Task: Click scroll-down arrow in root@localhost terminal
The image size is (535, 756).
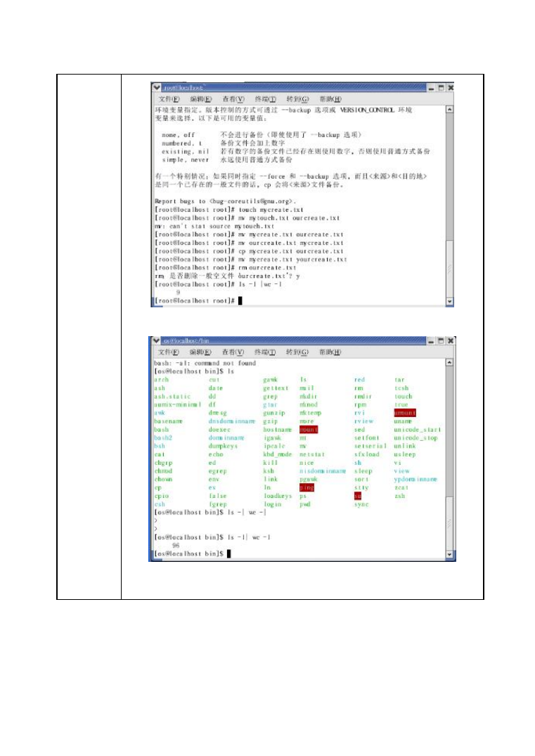Action: point(449,301)
